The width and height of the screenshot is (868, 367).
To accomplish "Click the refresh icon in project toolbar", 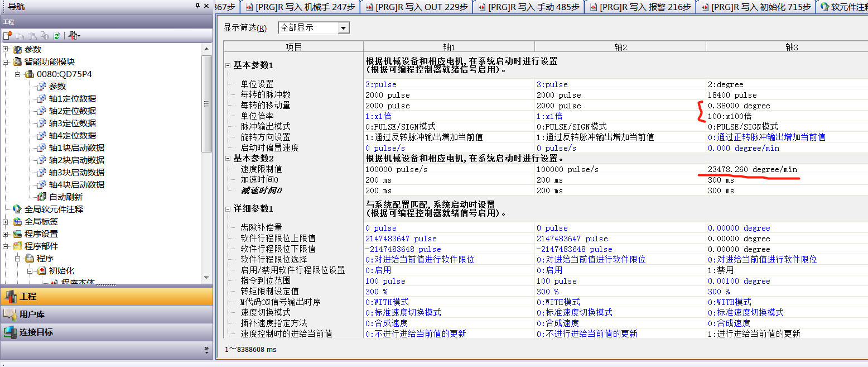I will coord(56,36).
